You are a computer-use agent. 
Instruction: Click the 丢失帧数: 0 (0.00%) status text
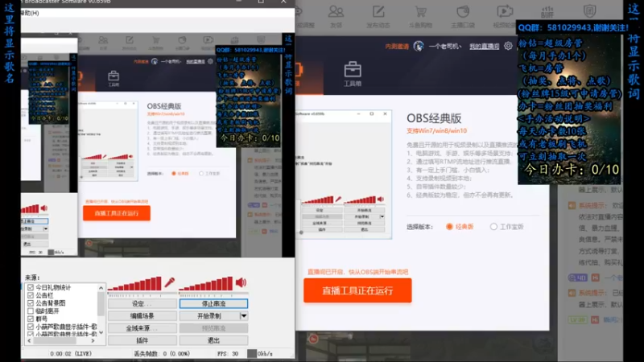click(x=162, y=353)
